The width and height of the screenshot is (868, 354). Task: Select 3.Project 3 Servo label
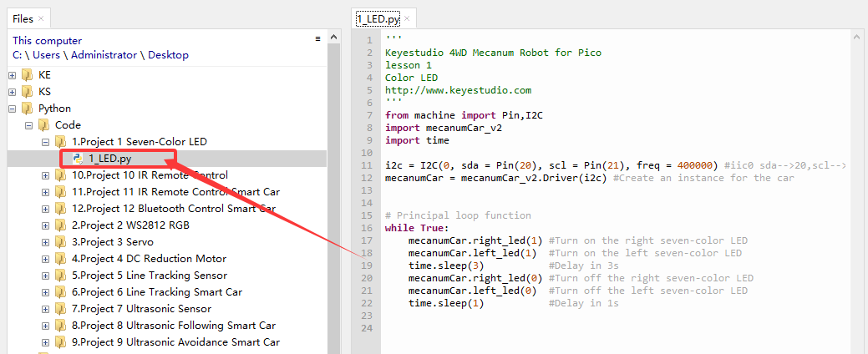pos(113,242)
